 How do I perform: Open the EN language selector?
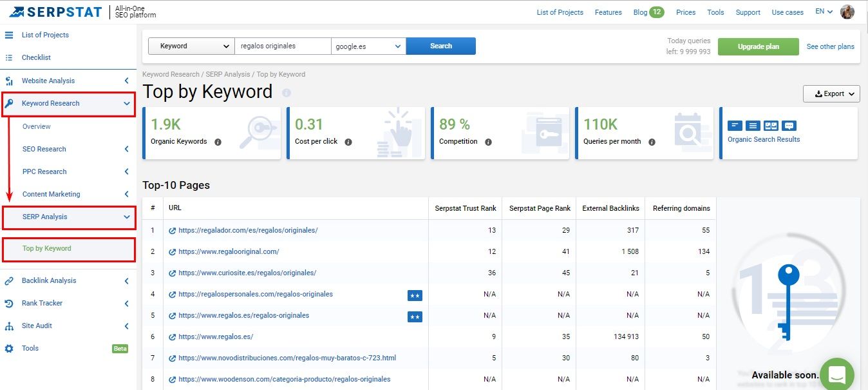[824, 12]
